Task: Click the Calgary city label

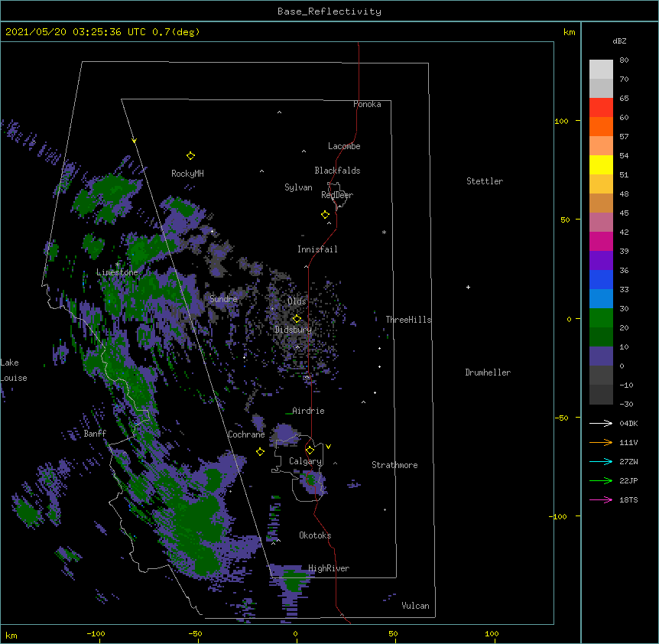Action: click(x=306, y=461)
